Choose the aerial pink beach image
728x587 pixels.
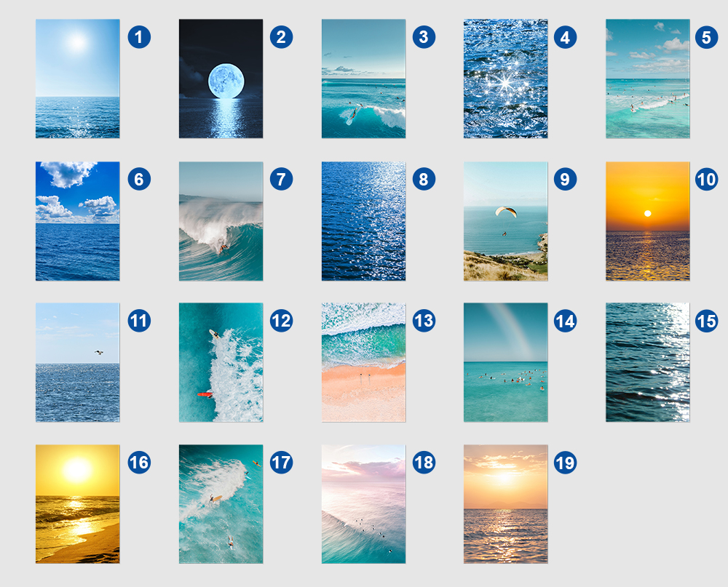click(x=363, y=362)
